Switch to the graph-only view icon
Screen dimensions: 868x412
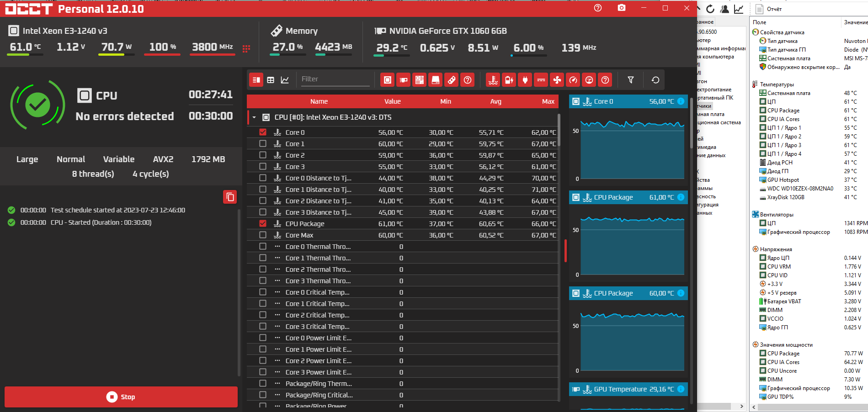(x=285, y=80)
